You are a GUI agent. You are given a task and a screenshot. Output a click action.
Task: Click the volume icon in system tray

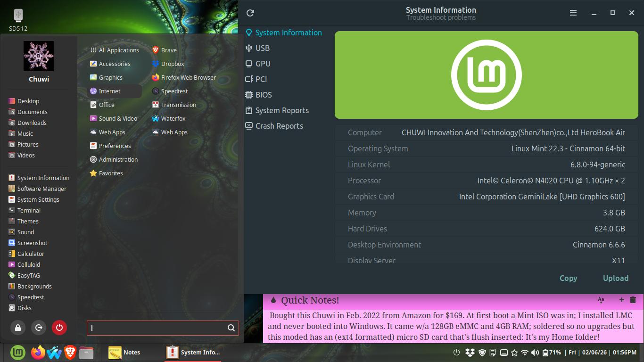click(535, 353)
